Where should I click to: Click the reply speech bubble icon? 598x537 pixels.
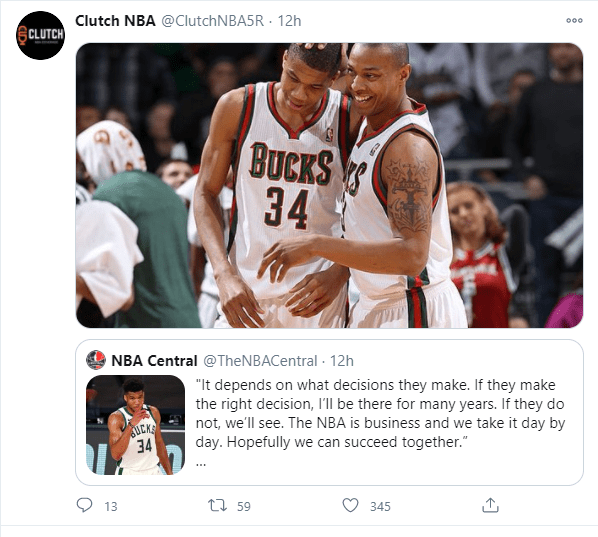(84, 505)
